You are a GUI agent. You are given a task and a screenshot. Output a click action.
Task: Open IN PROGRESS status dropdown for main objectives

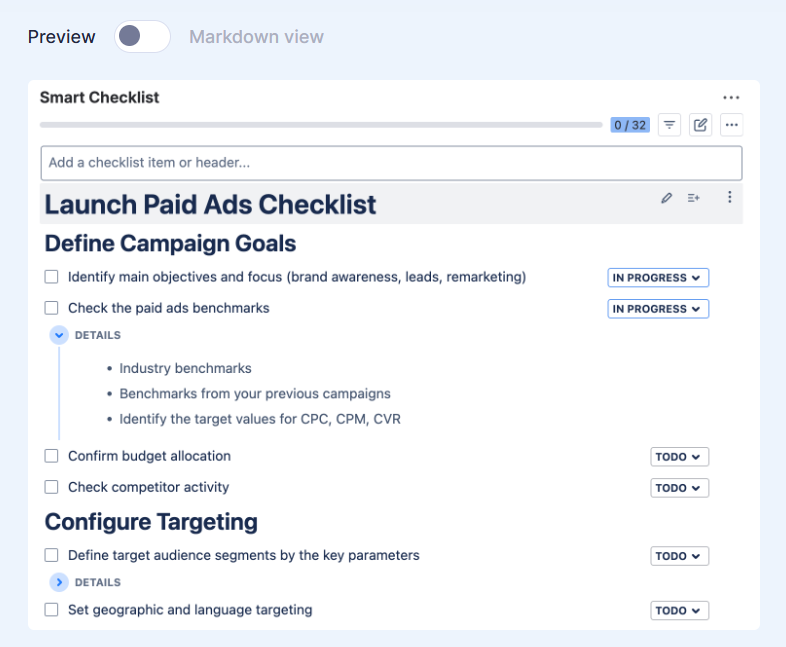658,278
